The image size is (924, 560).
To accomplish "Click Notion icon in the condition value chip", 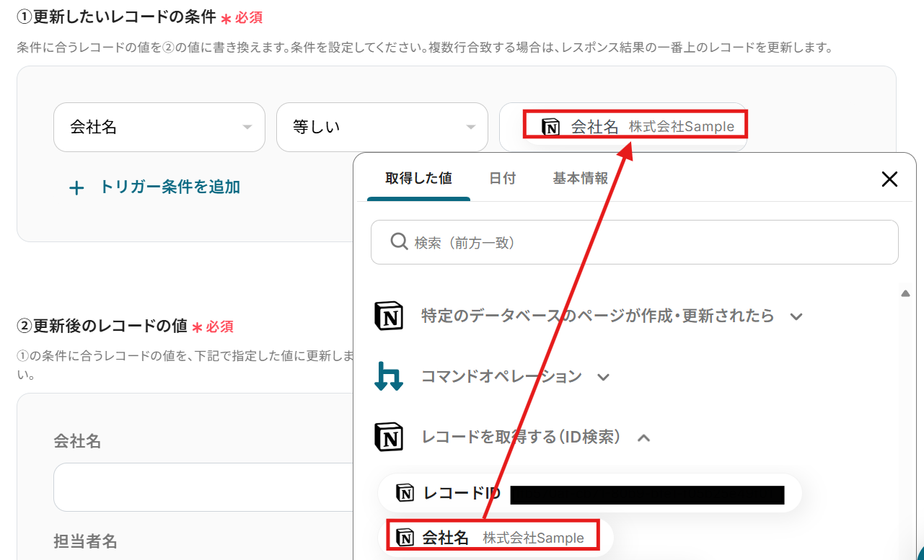I will [551, 127].
